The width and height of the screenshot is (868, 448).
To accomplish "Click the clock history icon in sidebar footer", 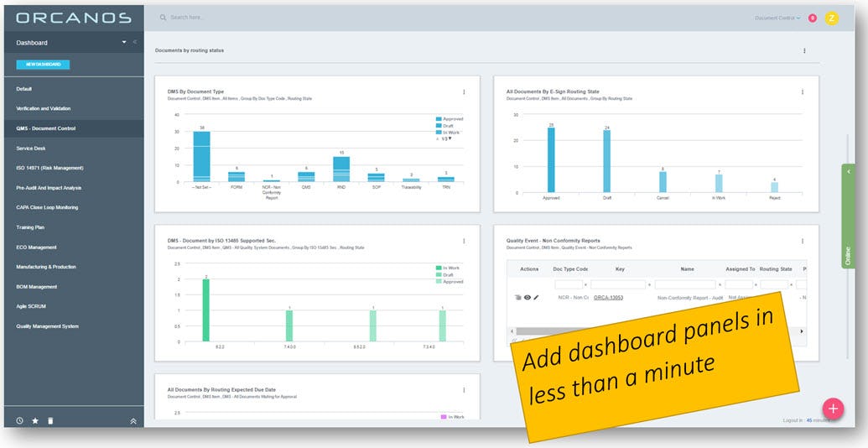I will pyautogui.click(x=19, y=421).
